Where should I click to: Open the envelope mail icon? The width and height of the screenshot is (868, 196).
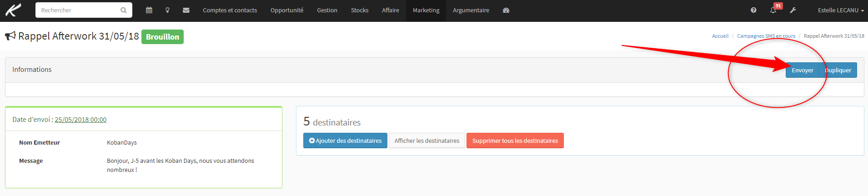tap(186, 10)
